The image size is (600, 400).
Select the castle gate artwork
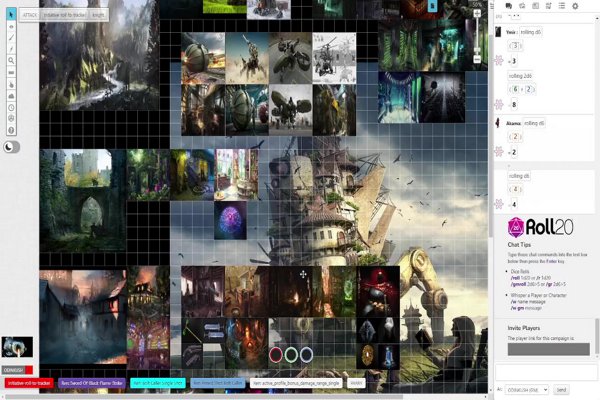[x=83, y=201]
